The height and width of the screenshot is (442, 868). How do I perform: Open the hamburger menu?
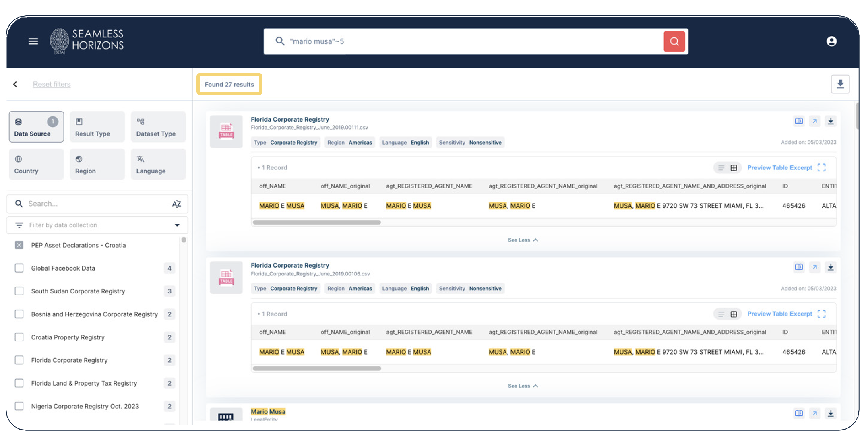pyautogui.click(x=33, y=41)
